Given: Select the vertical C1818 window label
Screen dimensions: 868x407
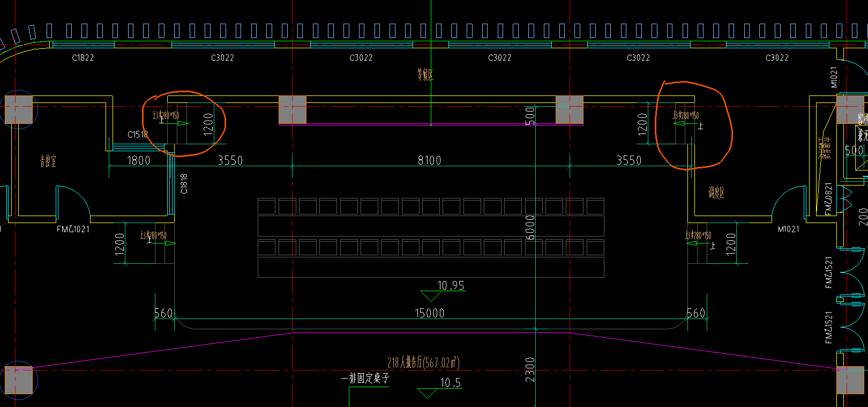Looking at the screenshot, I should [184, 183].
